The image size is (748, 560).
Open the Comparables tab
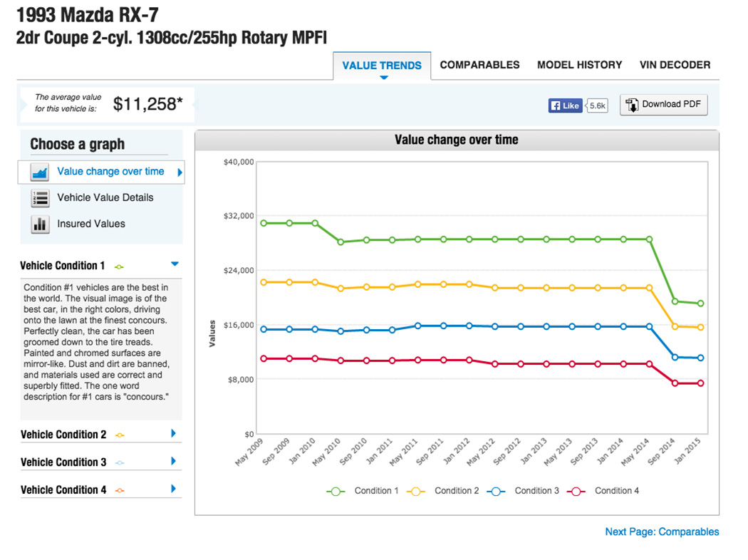pyautogui.click(x=480, y=65)
